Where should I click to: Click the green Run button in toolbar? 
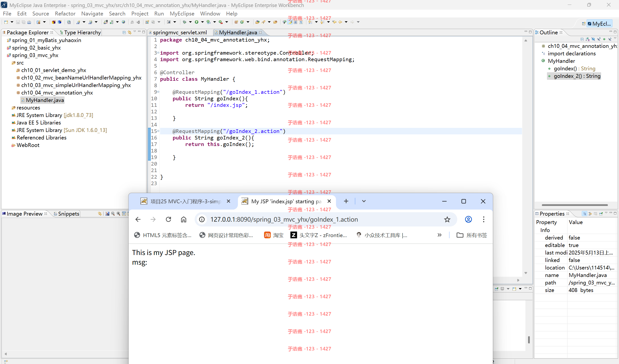coord(197,22)
